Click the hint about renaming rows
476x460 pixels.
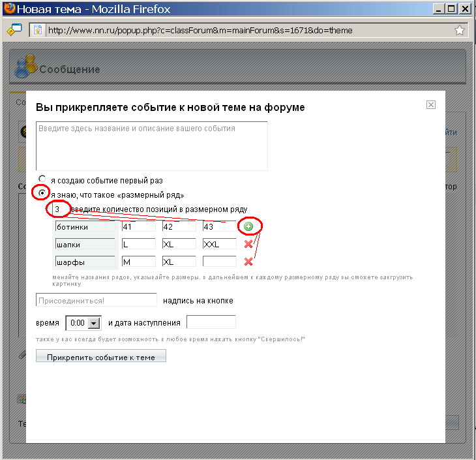(x=233, y=281)
